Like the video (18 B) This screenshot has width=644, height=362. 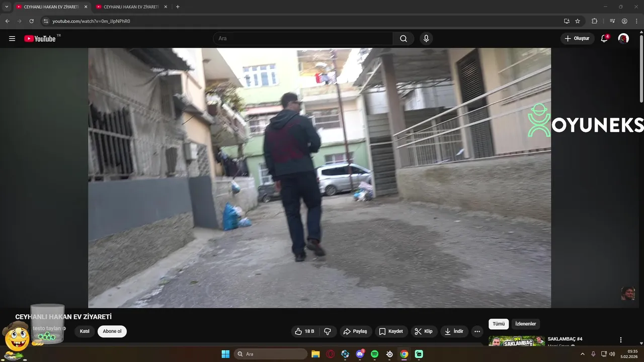[305, 331]
